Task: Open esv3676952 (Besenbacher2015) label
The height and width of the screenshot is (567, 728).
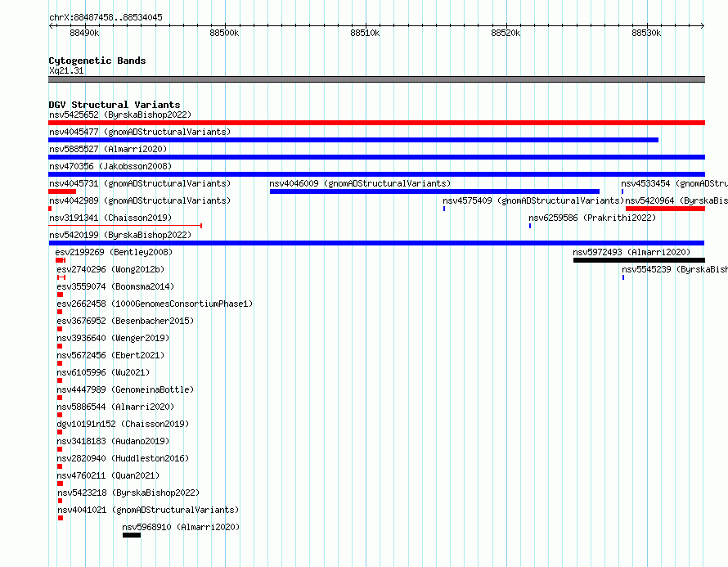Action: click(x=125, y=321)
